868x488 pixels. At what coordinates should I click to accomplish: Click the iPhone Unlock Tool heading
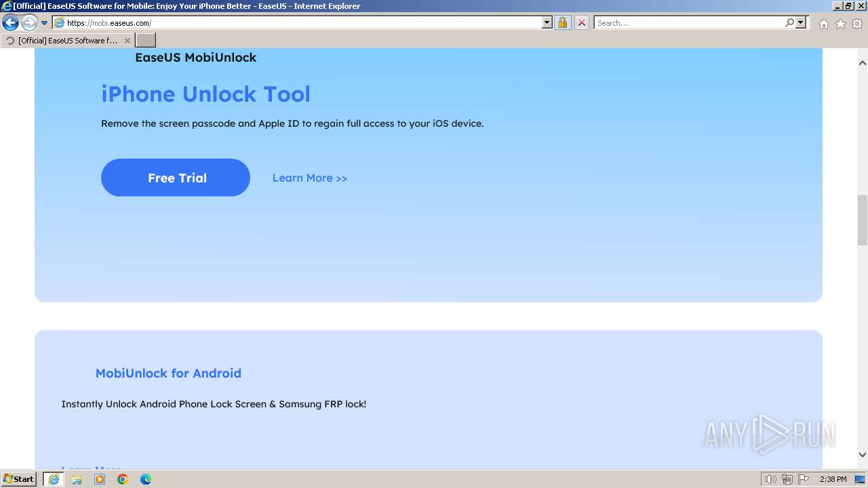tap(205, 94)
